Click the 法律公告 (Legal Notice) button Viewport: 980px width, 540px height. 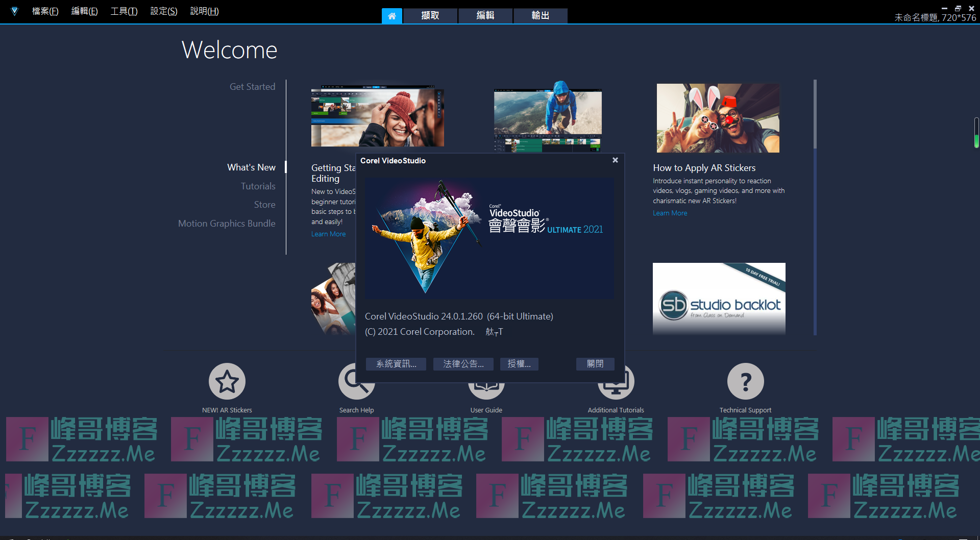[463, 364]
